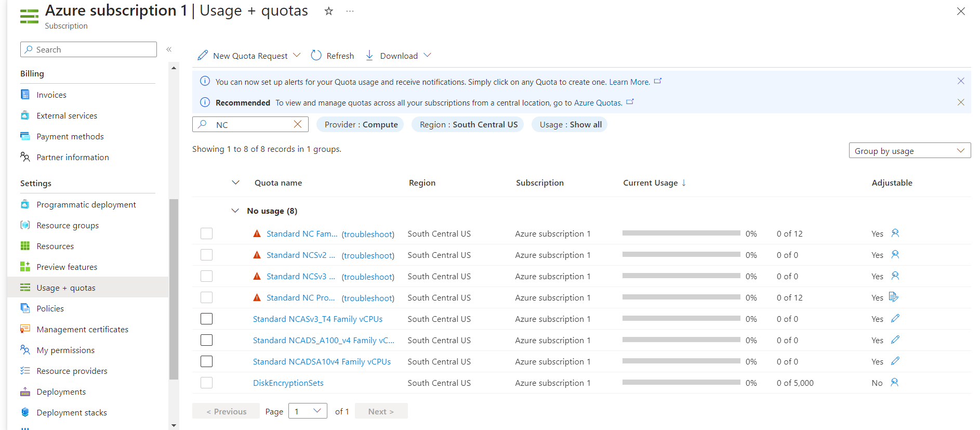980x430 pixels.
Task: Select the Standard NCADSA10v4 Family checkbox
Action: pos(206,361)
